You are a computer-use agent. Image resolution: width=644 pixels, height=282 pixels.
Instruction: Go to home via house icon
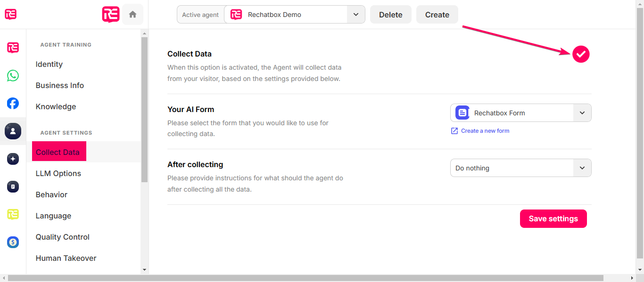coord(132,15)
